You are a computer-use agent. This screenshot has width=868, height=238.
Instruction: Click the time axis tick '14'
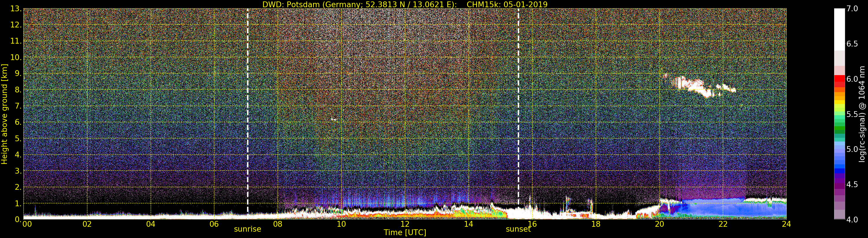point(468,224)
